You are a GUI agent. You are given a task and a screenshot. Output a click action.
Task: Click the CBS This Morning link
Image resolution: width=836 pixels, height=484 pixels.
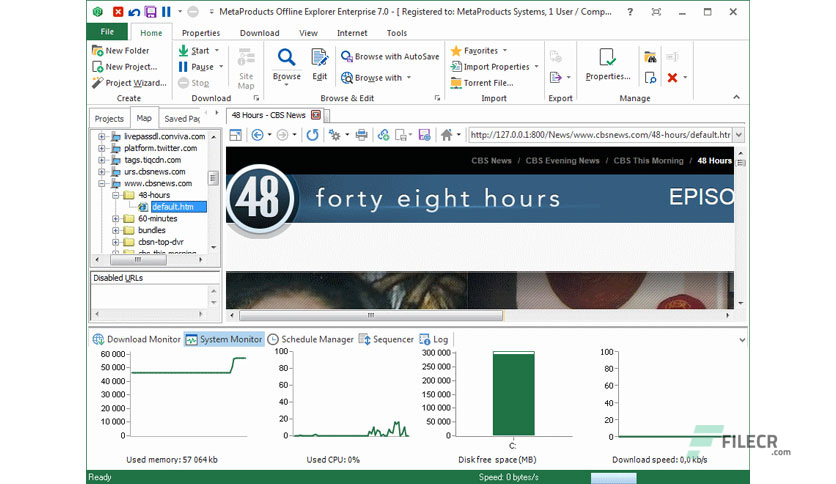pos(648,160)
